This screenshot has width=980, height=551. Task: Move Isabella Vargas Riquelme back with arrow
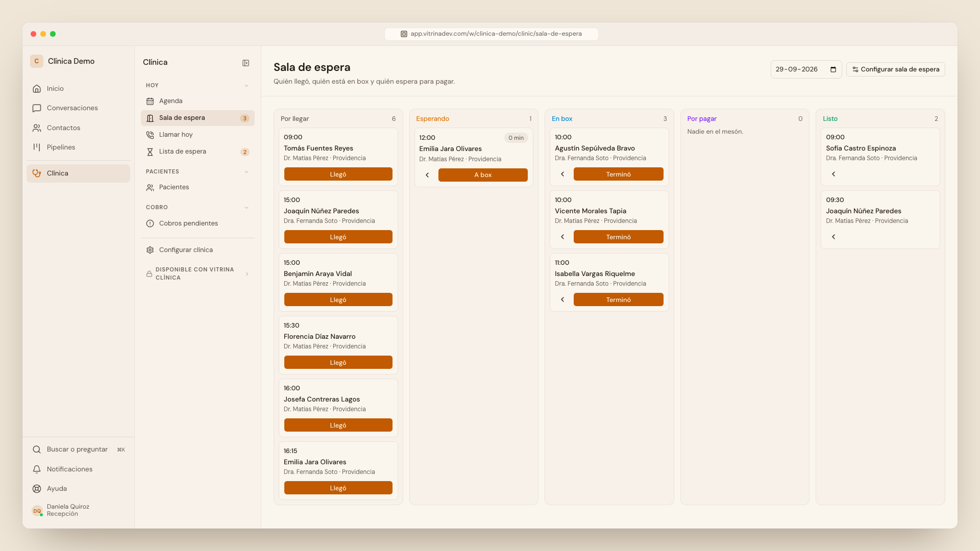(562, 299)
